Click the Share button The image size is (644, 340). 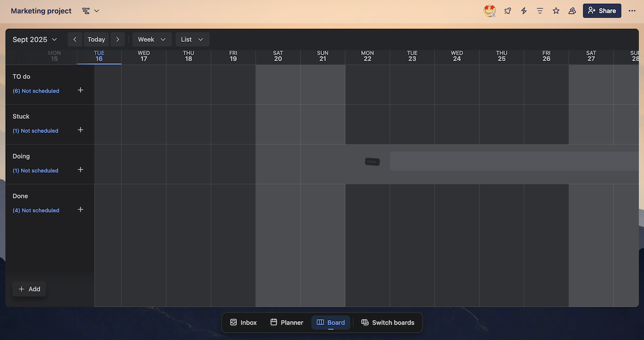coord(602,10)
